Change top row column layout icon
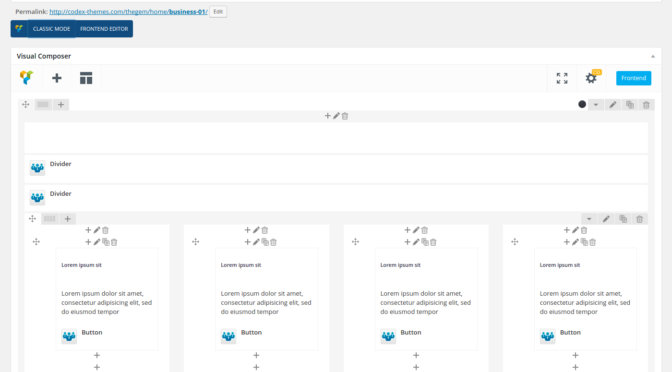The width and height of the screenshot is (672, 372). pyautogui.click(x=43, y=104)
